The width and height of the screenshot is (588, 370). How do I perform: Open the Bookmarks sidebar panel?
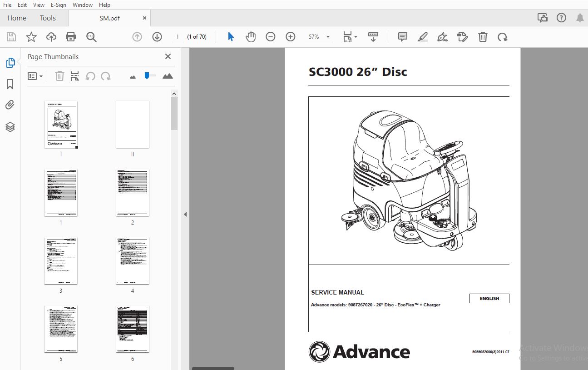pyautogui.click(x=10, y=84)
